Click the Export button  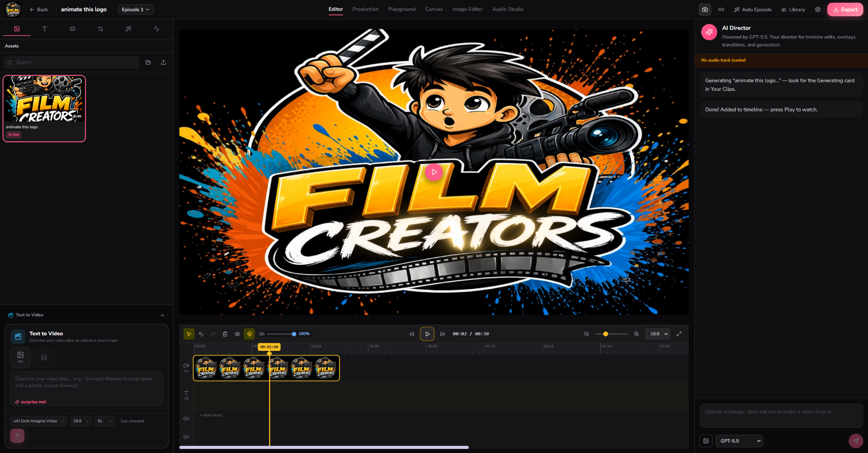pos(845,9)
